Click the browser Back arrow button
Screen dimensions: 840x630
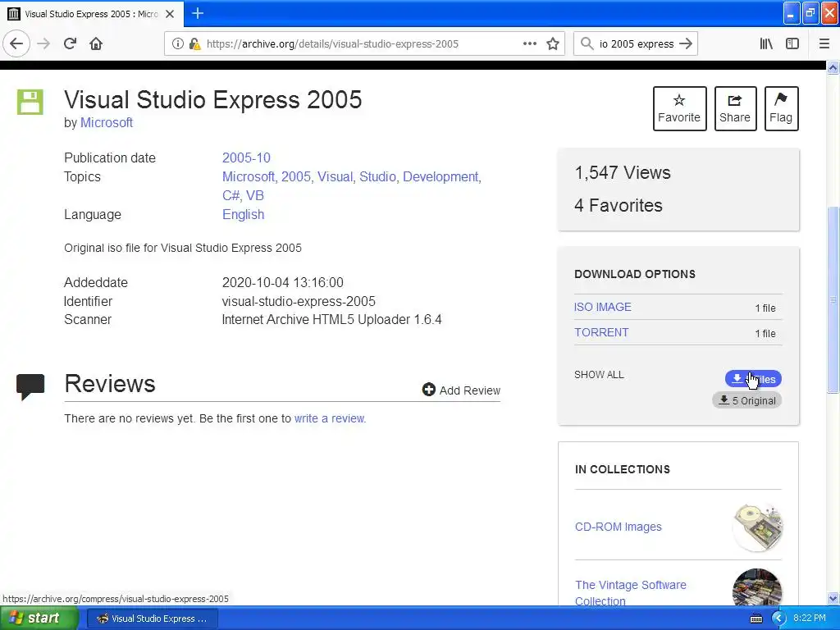(x=16, y=43)
